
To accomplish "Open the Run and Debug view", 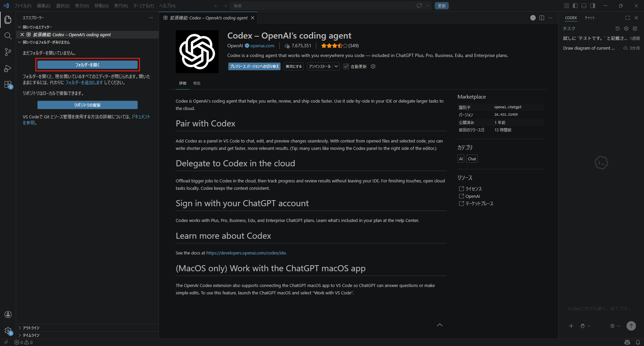I will pos(8,68).
